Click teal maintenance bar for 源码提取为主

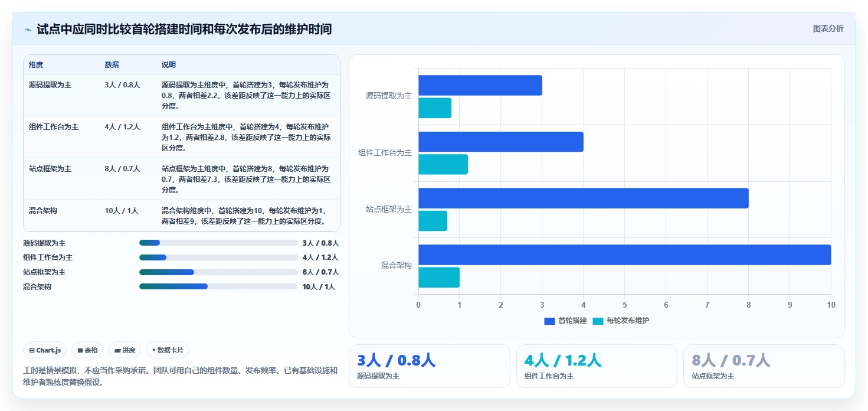click(435, 108)
